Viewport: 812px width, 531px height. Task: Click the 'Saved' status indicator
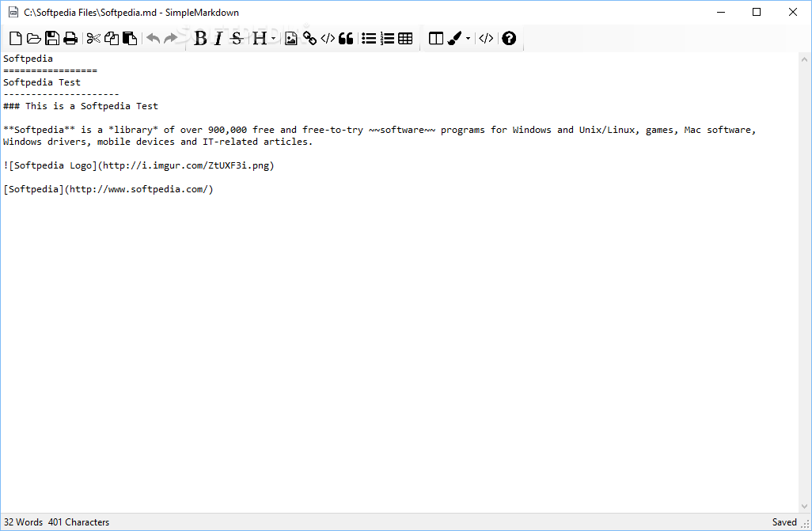coord(784,522)
